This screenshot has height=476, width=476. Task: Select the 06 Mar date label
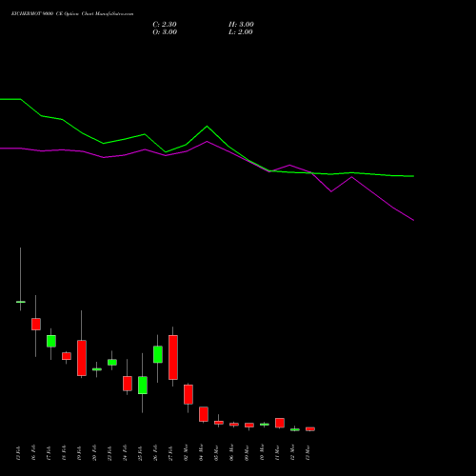231,452
